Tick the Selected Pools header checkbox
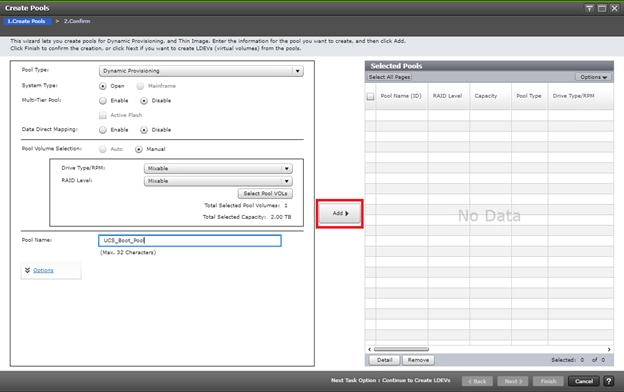 point(370,96)
